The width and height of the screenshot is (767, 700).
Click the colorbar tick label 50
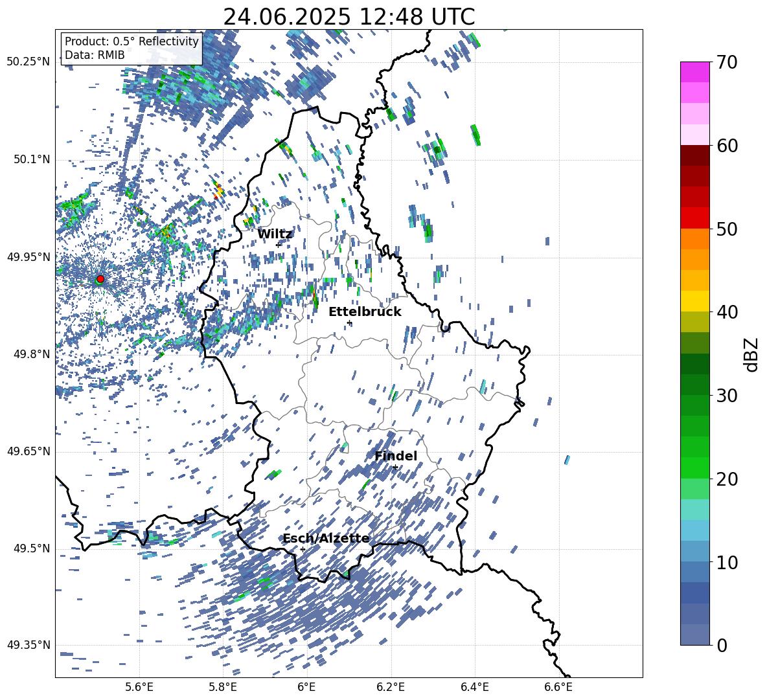coord(727,229)
